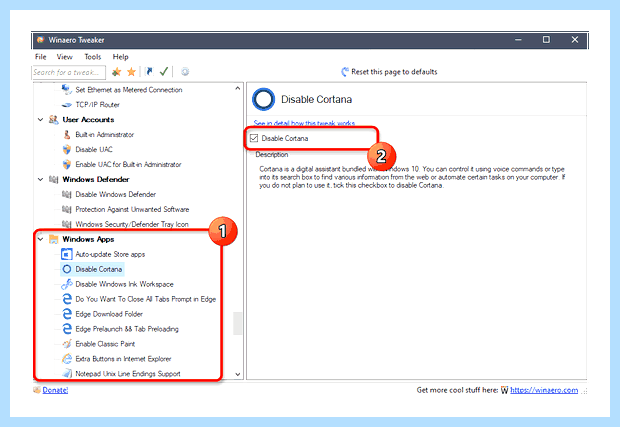620x427 pixels.
Task: Click Disable Cortana circle icon in tree
Action: pyautogui.click(x=67, y=269)
